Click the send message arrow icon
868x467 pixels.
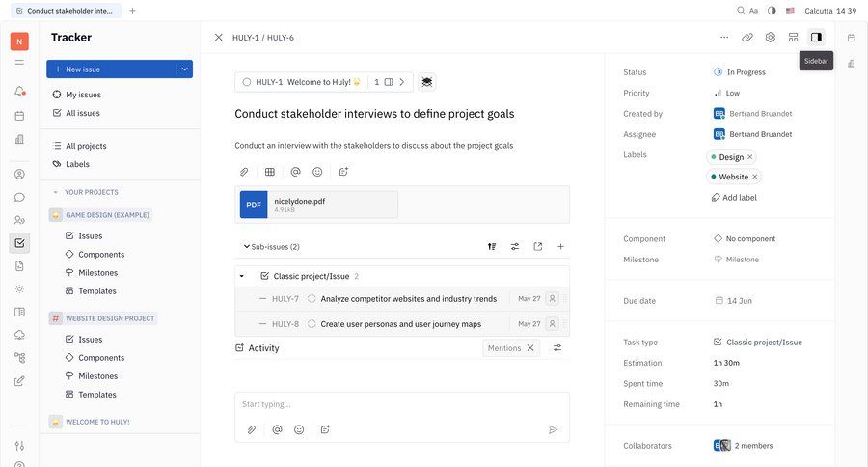[553, 429]
